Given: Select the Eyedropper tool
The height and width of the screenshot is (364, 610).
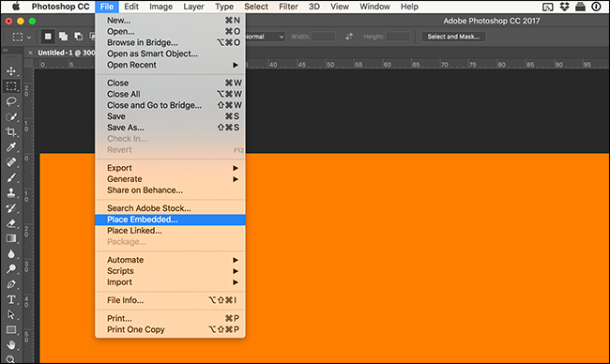Looking at the screenshot, I should tap(11, 147).
